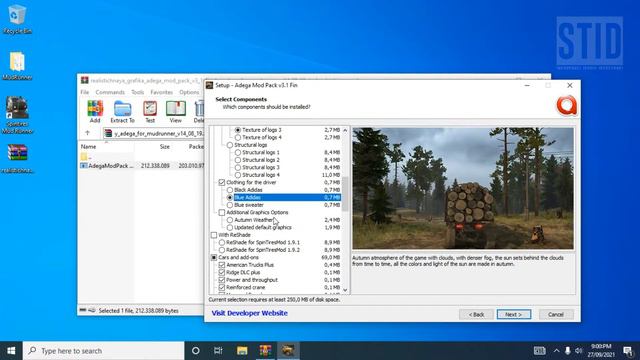Click the parent folder entry in WinRAR
The width and height of the screenshot is (640, 360).
pos(84,157)
